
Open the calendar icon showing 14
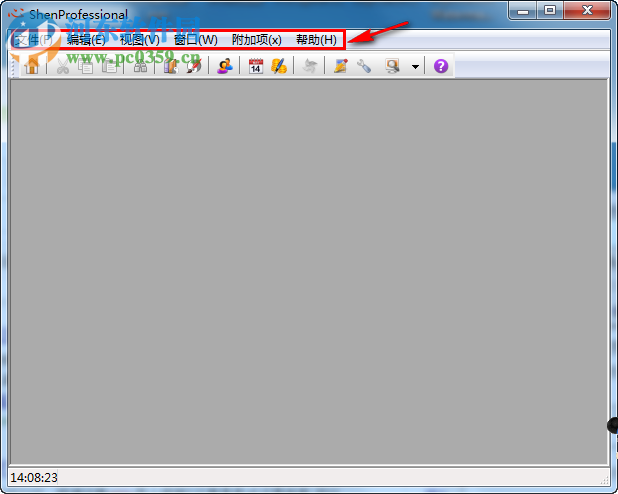click(x=256, y=66)
